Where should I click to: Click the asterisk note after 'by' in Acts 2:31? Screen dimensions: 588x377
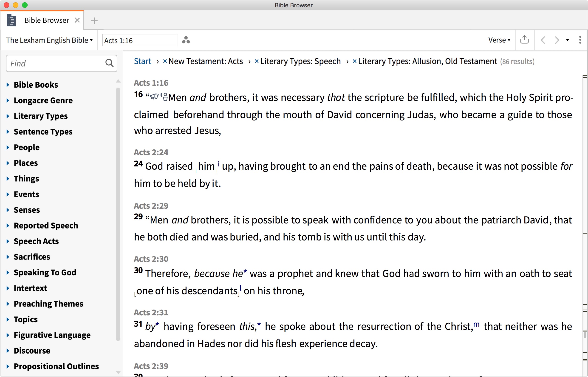pyautogui.click(x=157, y=325)
